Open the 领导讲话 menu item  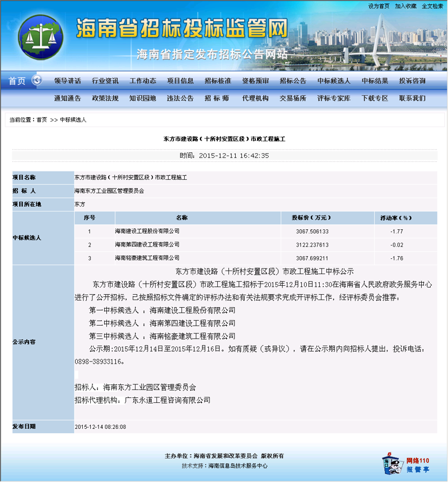point(68,81)
